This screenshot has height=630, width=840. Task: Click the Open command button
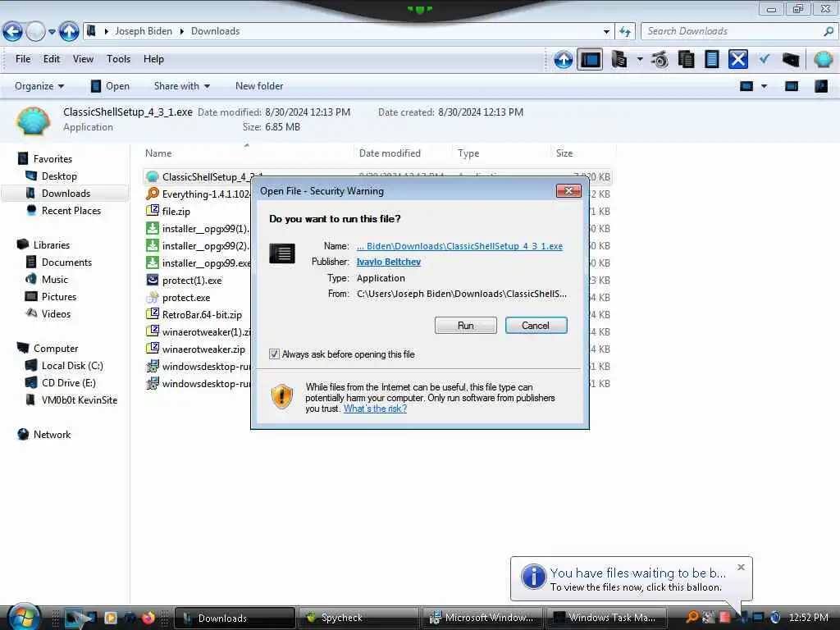tap(110, 86)
